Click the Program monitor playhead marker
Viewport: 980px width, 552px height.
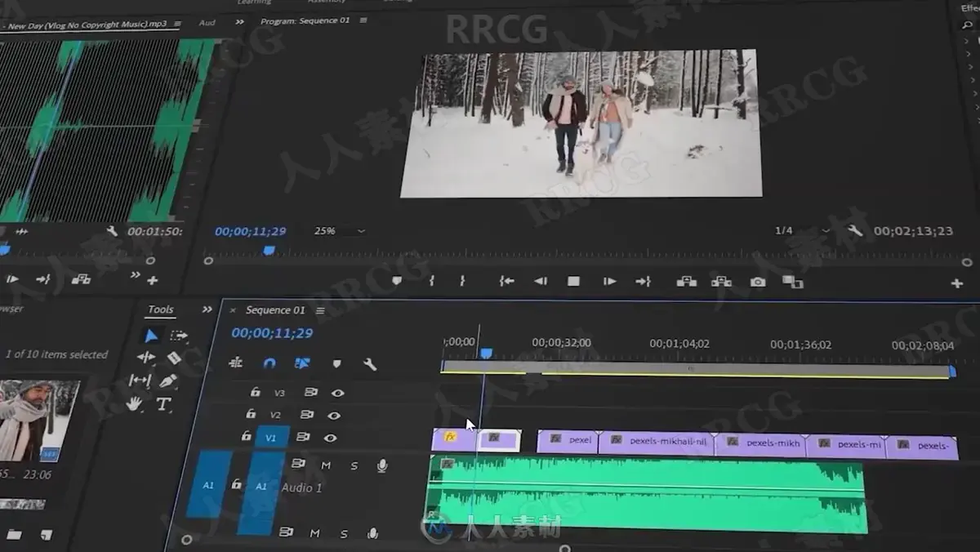click(269, 252)
